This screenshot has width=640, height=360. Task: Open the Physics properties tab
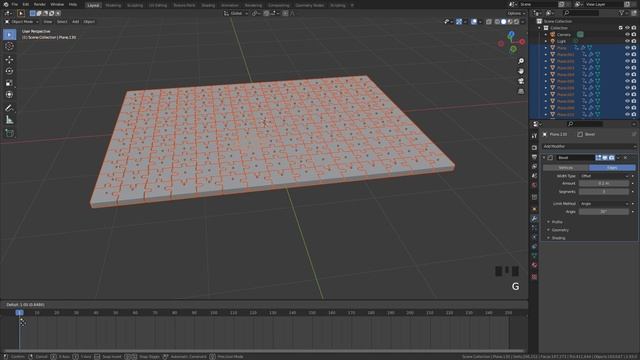534,237
